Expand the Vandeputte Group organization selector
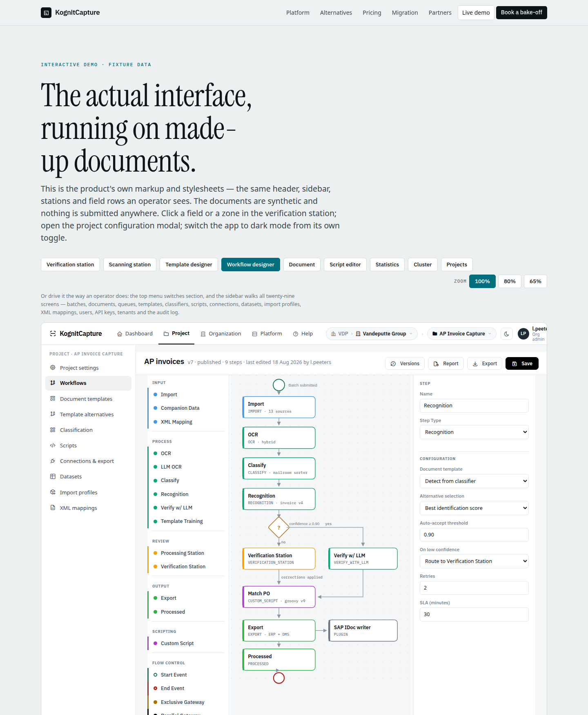This screenshot has height=715, width=588. 384,334
